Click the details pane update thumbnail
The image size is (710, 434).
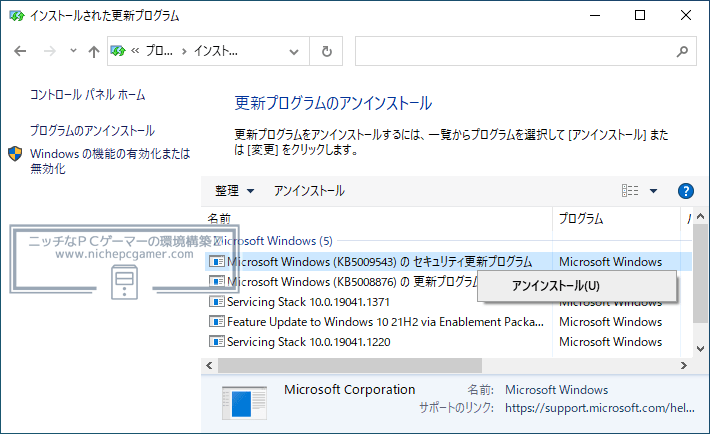tap(245, 402)
